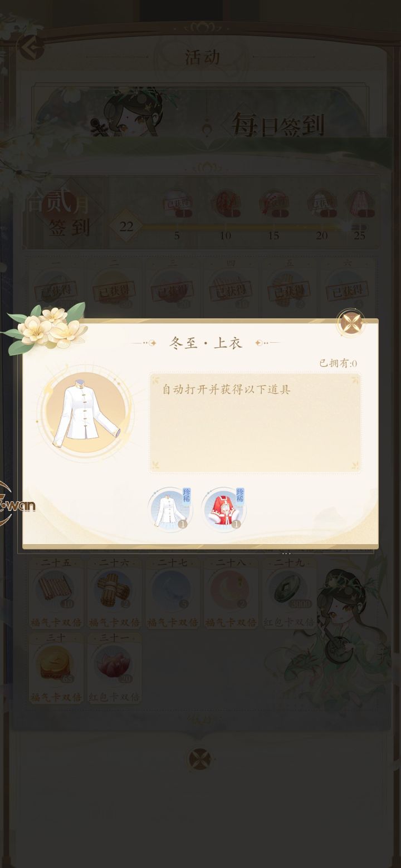
Task: Tap the back arrow at top left
Action: [31, 48]
